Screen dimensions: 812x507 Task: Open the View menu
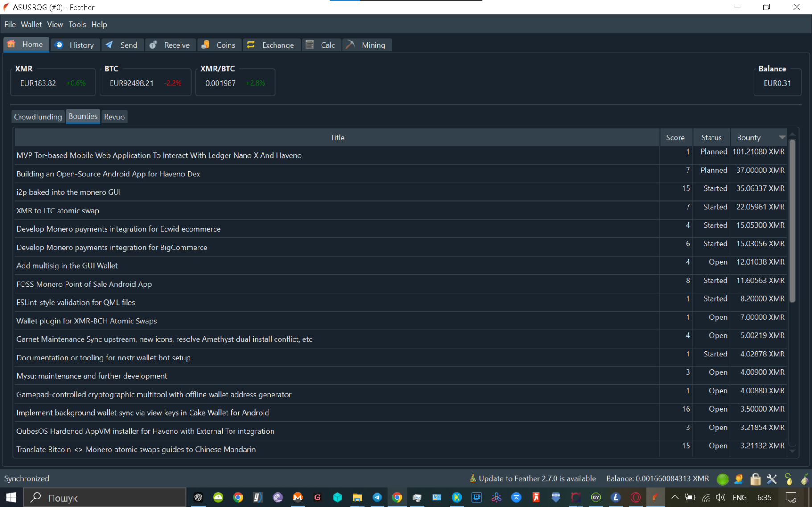point(55,25)
